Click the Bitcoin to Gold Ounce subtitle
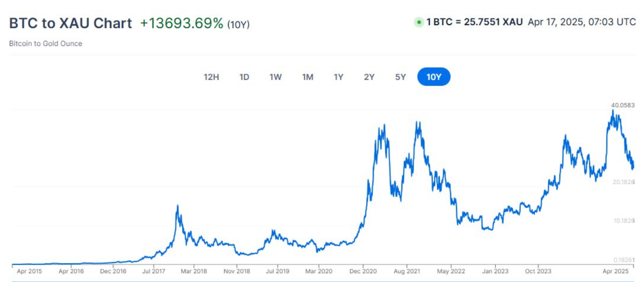 tap(46, 44)
